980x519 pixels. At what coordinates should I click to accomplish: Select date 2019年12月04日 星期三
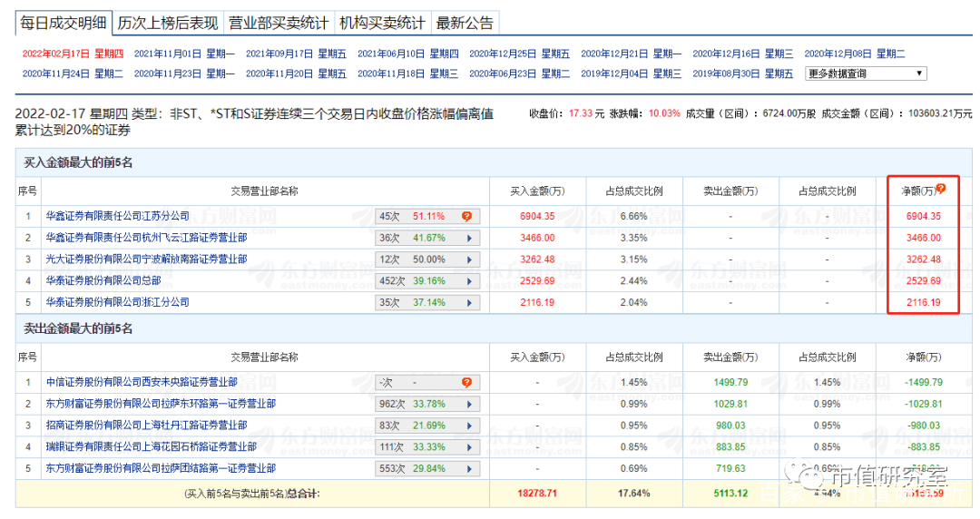(632, 73)
